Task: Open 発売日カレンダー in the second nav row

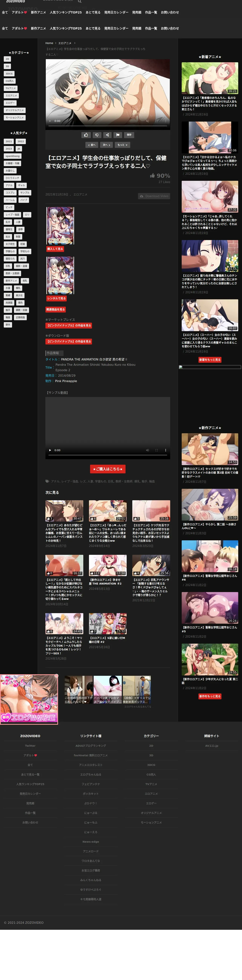Action: (116, 29)
